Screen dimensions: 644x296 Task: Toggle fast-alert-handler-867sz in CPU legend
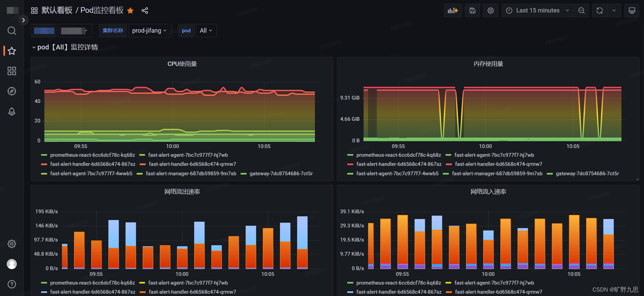[x=93, y=164]
